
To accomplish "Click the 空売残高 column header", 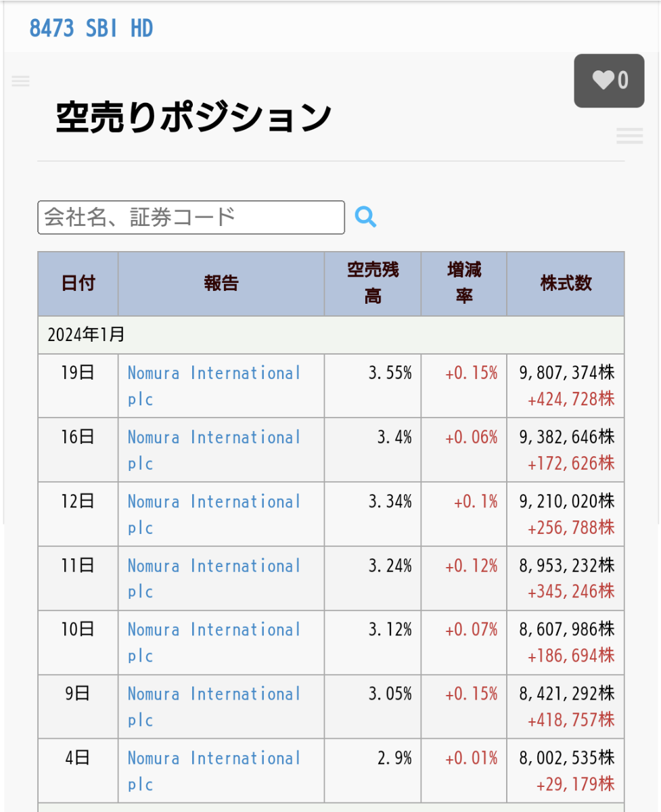I will click(373, 284).
